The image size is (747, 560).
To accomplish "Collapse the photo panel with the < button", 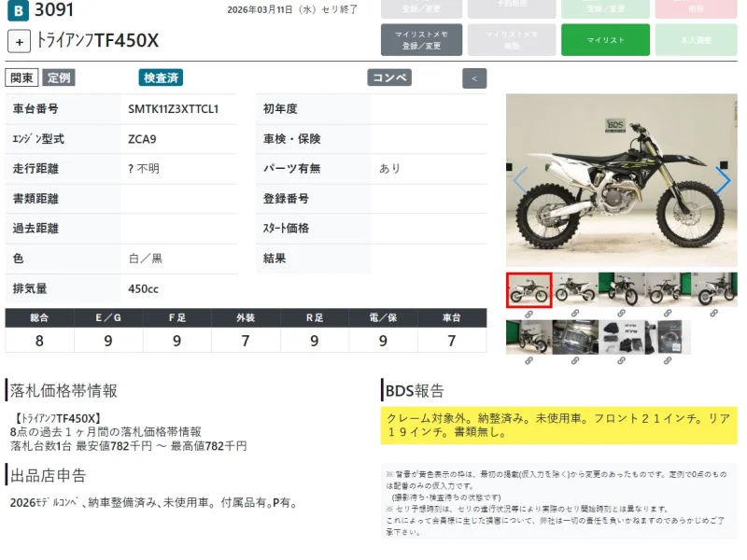I will tap(474, 78).
